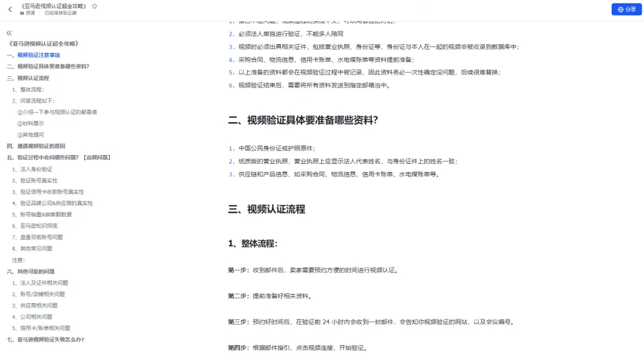Image resolution: width=644 pixels, height=354 pixels.
Task: Select 5、信用卡/账单相关问题 entry
Action: click(41, 328)
